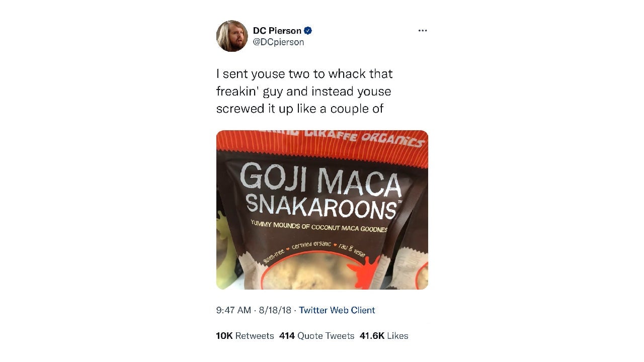
Task: Click the curved "certified organic" label text
Action: point(311,245)
